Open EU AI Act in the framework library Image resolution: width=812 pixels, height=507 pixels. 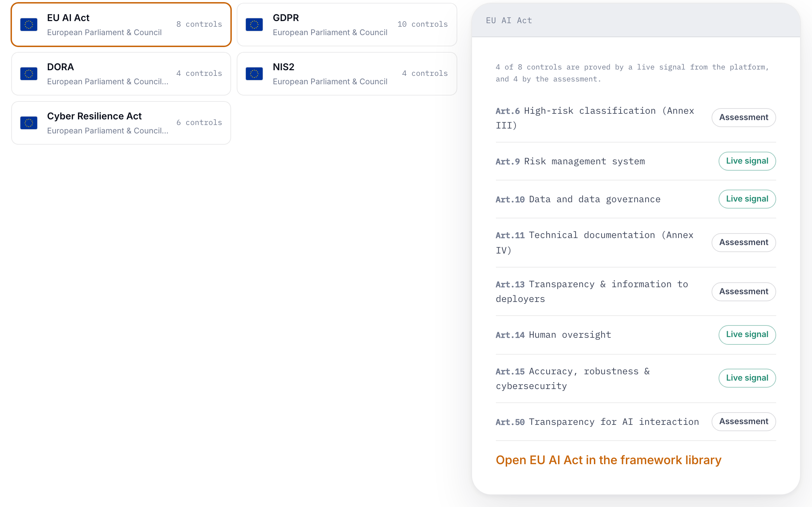coord(608,460)
